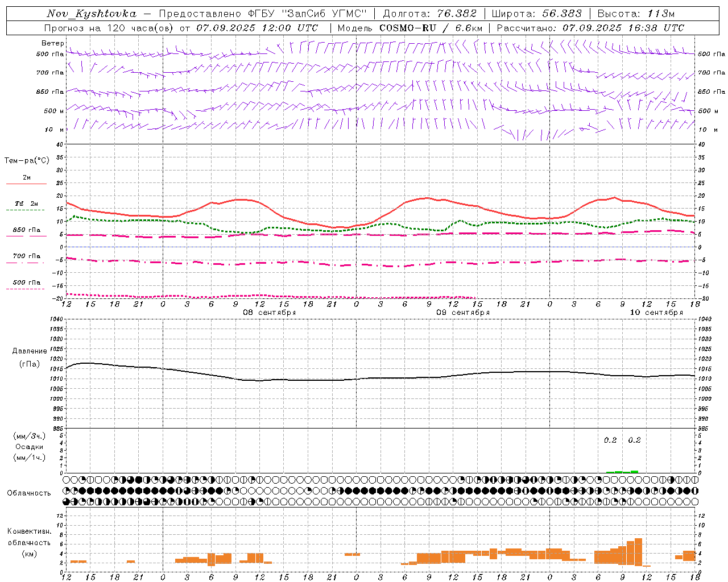Click the tallest orange convective cloud bar
The width and height of the screenshot is (728, 582).
click(x=638, y=551)
